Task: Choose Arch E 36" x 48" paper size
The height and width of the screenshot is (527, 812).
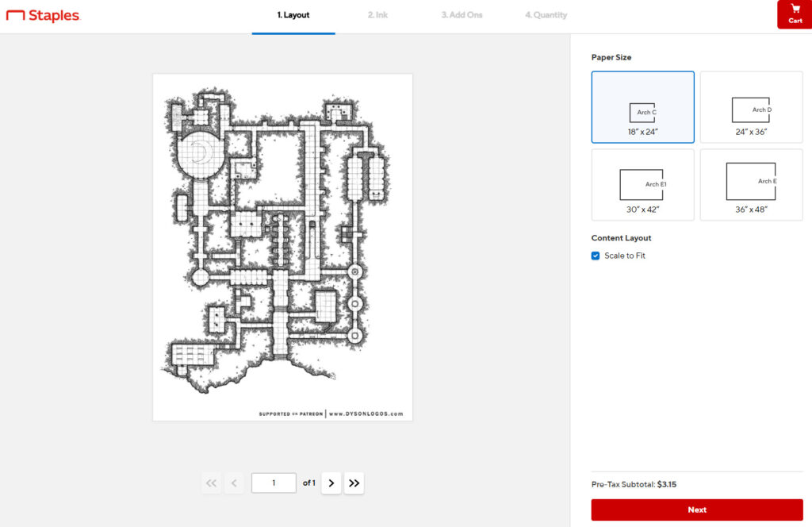Action: pyautogui.click(x=752, y=185)
